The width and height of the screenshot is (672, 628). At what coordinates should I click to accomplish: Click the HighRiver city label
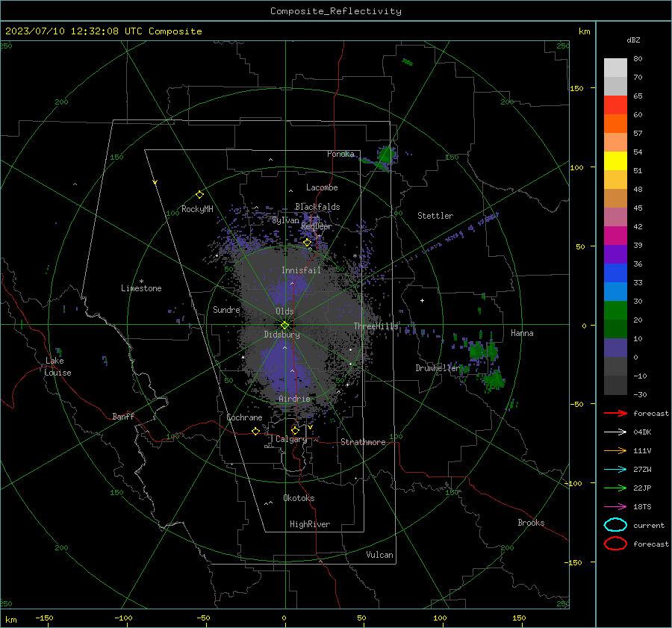point(310,524)
